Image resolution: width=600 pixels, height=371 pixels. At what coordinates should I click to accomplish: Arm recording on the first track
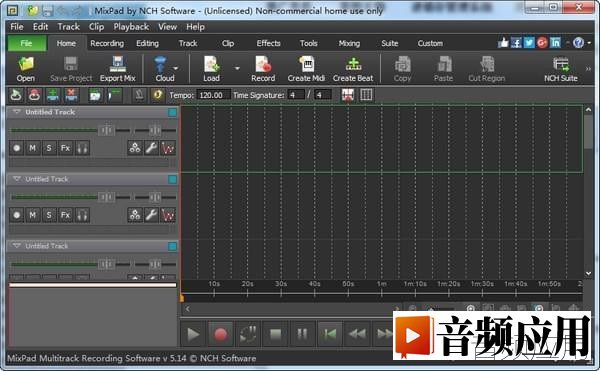coord(16,148)
